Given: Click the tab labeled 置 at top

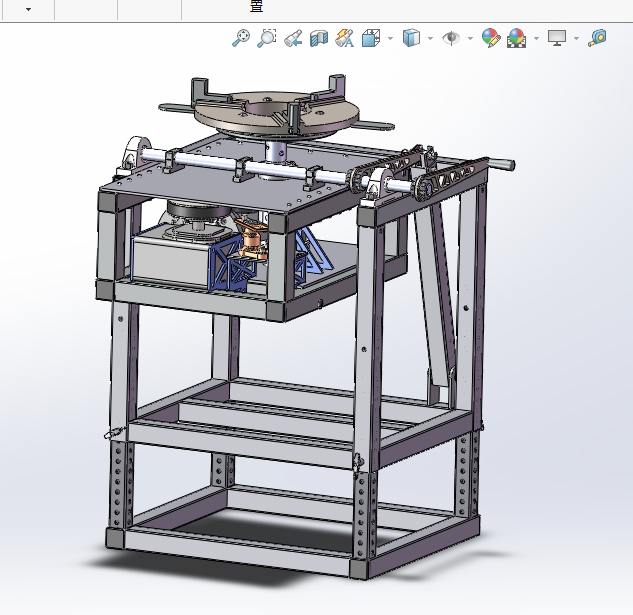Looking at the screenshot, I should pyautogui.click(x=256, y=6).
